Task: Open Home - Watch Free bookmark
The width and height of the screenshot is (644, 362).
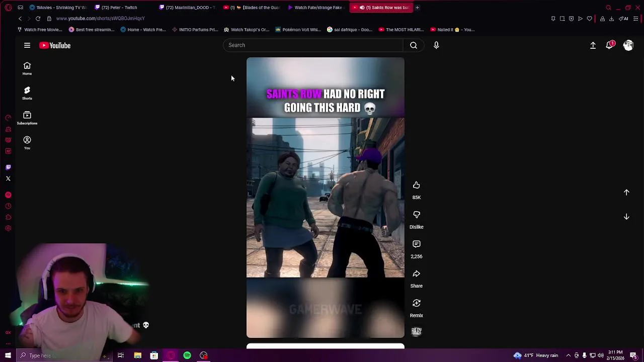Action: pyautogui.click(x=143, y=30)
